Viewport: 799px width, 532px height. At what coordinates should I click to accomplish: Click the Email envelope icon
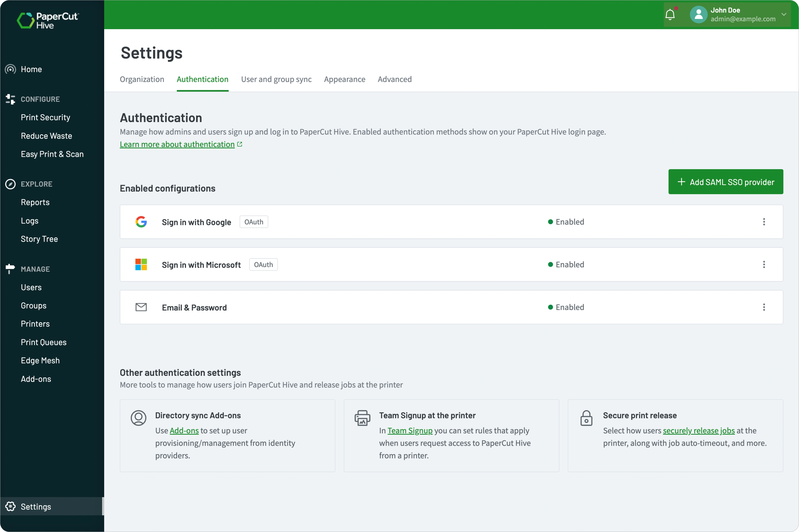click(141, 307)
